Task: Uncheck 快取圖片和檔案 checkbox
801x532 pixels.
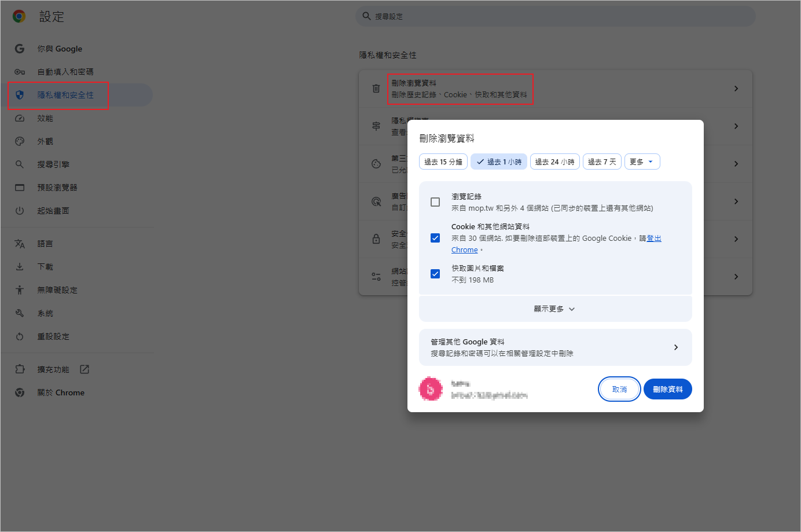Action: click(435, 274)
